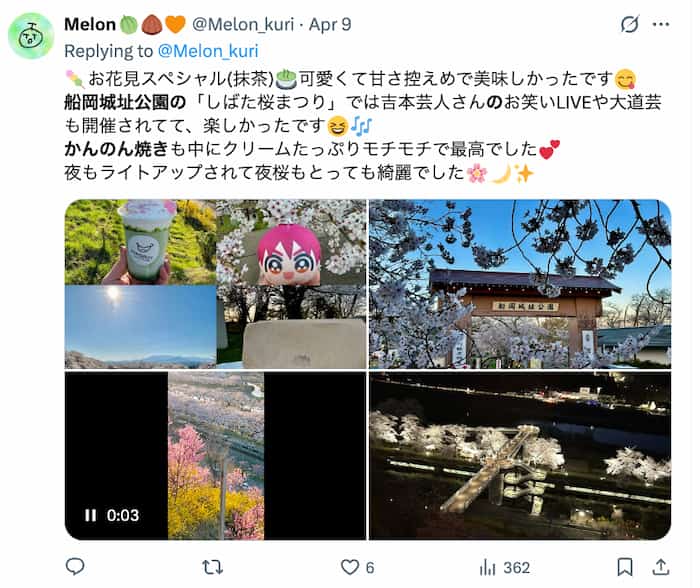Click the Apr 9 timestamp
Image resolution: width=700 pixels, height=588 pixels.
[x=330, y=24]
